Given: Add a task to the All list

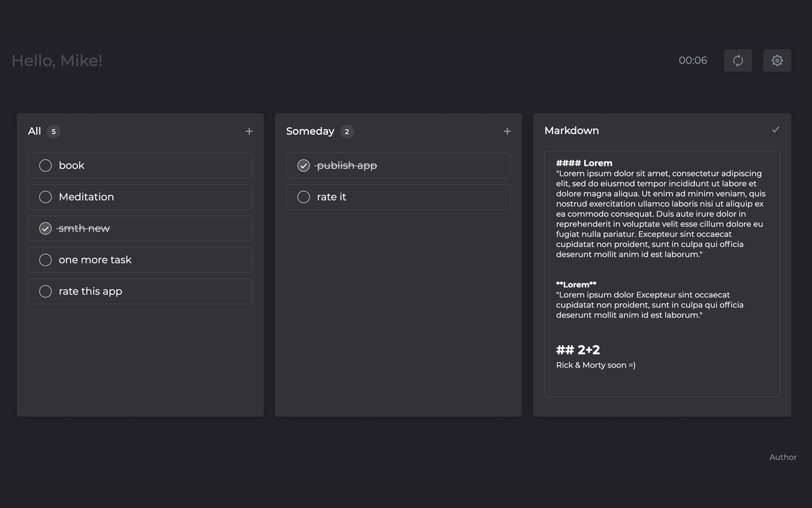Looking at the screenshot, I should click(x=249, y=131).
